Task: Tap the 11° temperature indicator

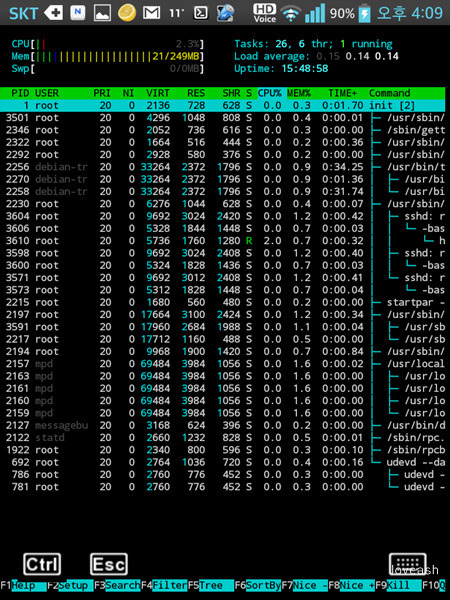Action: [176, 14]
